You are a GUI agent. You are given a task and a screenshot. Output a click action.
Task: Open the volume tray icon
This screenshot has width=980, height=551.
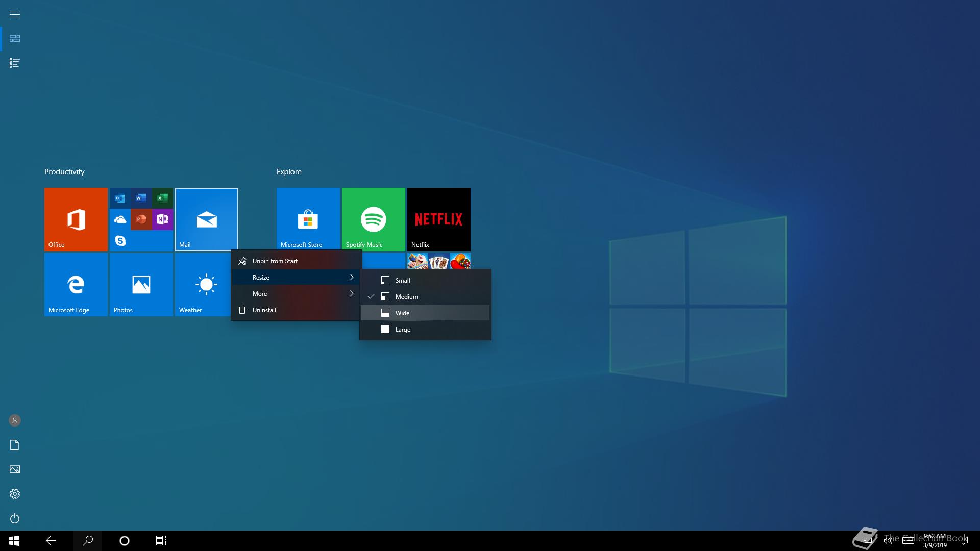[888, 541]
